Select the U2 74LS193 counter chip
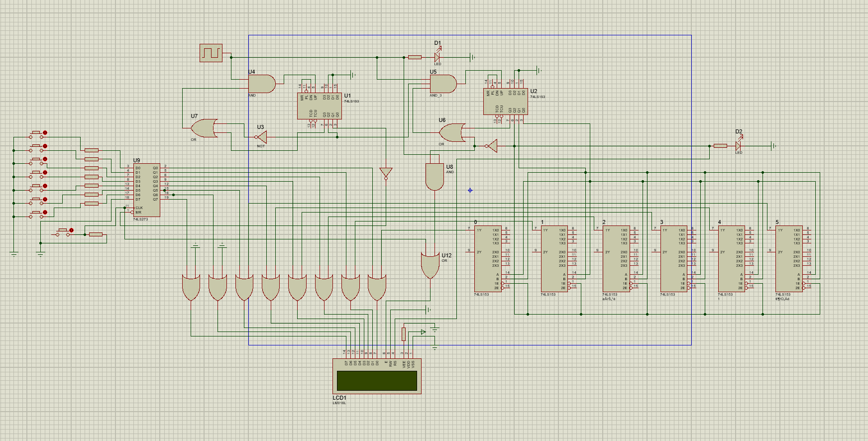The height and width of the screenshot is (441, 868). tap(505, 102)
